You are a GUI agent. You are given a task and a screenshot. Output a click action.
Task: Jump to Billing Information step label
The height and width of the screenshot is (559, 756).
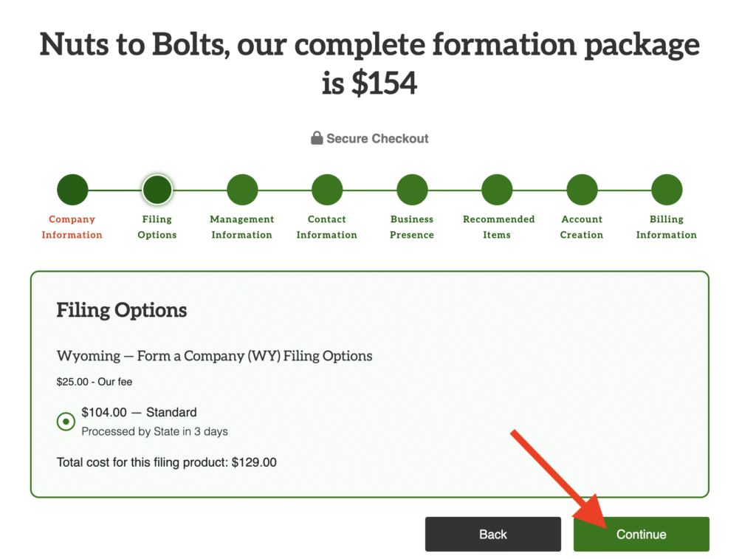667,227
